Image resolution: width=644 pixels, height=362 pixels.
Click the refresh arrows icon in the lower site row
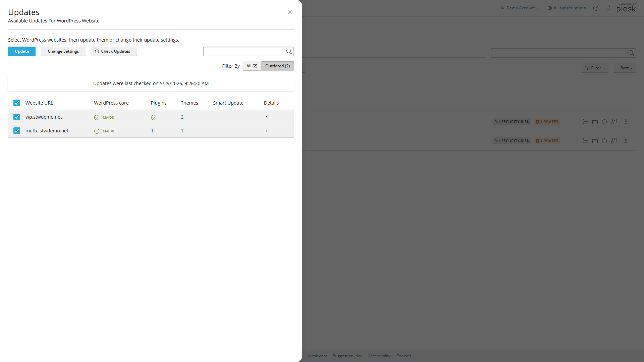click(x=604, y=141)
